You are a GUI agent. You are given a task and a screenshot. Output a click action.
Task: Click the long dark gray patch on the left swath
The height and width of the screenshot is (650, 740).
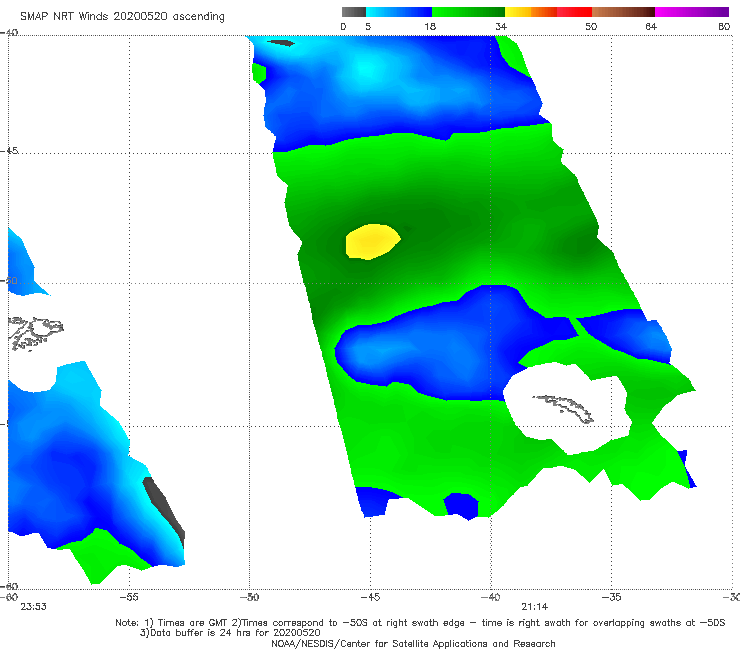[x=164, y=512]
